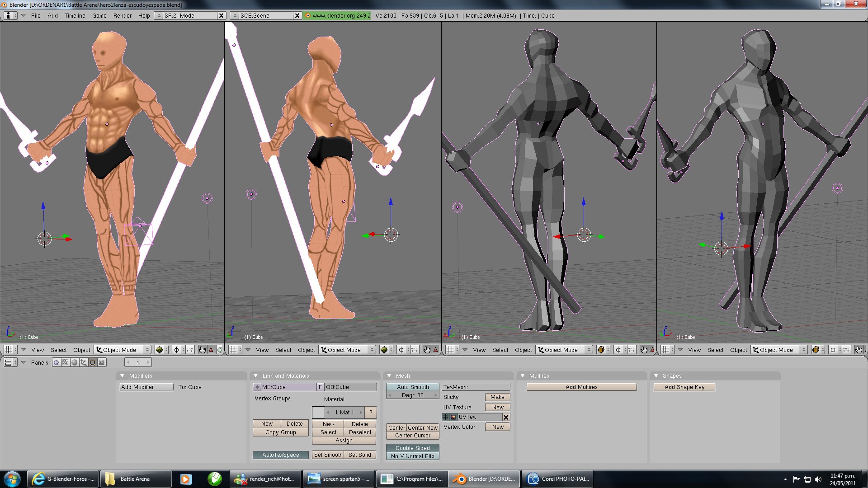Toggle the Double Sided option
The height and width of the screenshot is (488, 868).
click(412, 448)
